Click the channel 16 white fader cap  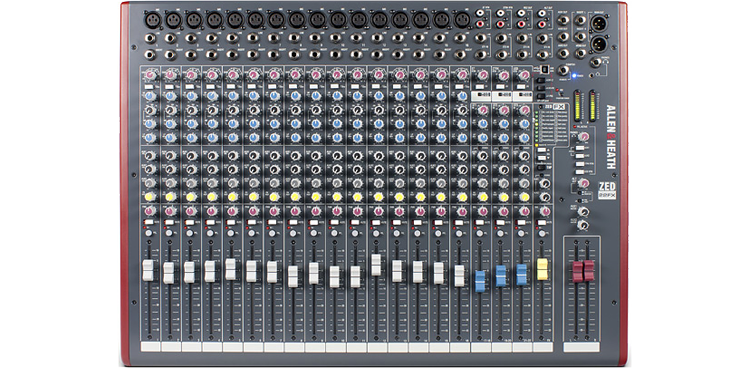459,276
